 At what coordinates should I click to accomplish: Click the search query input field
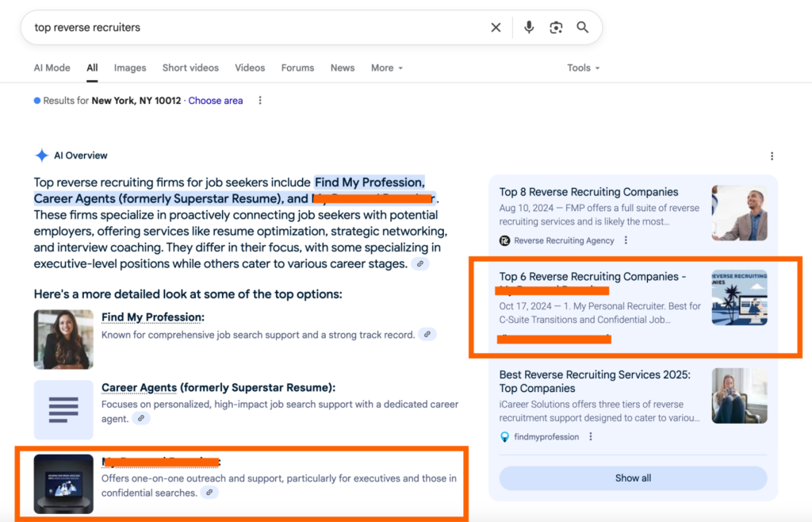click(259, 28)
